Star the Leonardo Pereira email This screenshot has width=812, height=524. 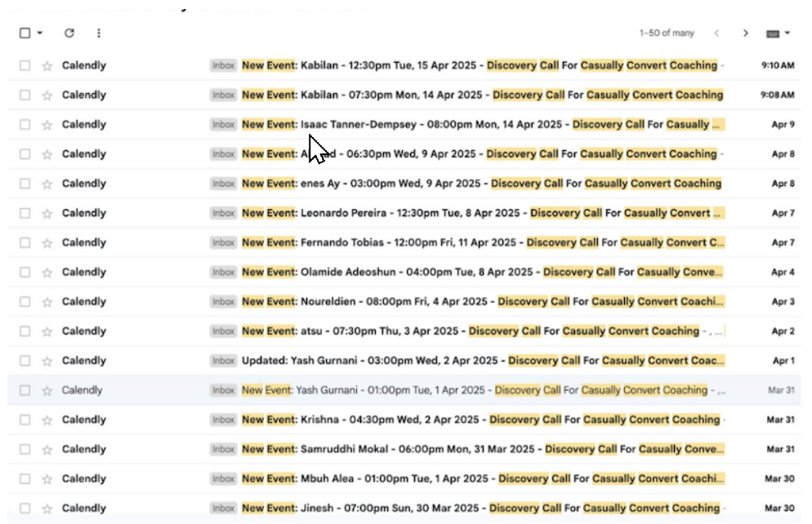click(47, 213)
